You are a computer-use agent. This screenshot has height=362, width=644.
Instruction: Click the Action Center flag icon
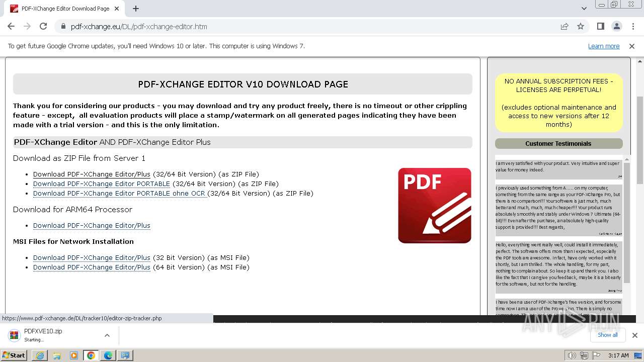[x=596, y=355]
